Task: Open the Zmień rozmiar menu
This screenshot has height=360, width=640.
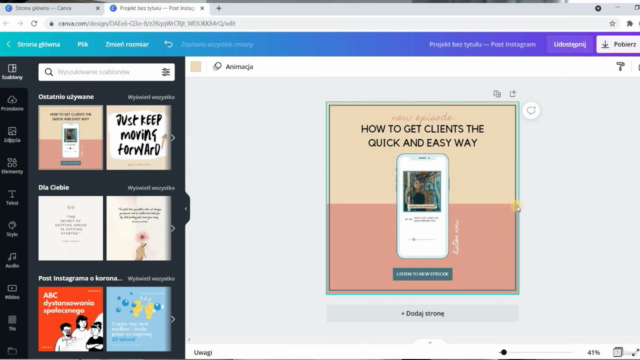Action: click(x=127, y=44)
